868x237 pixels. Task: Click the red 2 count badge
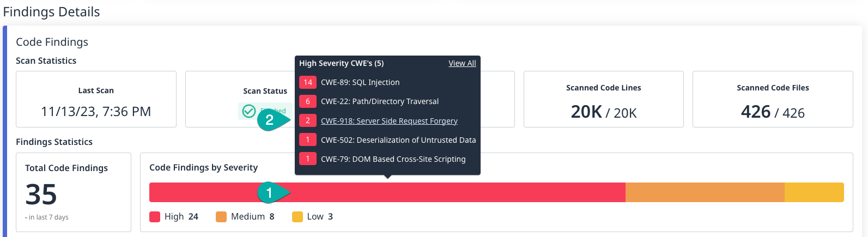pyautogui.click(x=308, y=121)
